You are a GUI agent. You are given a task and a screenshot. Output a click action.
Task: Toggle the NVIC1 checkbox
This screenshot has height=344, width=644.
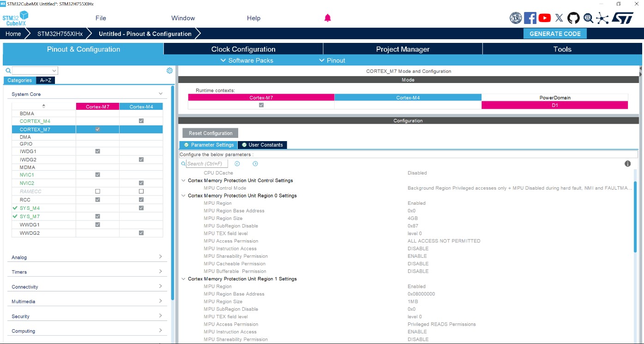coord(97,175)
